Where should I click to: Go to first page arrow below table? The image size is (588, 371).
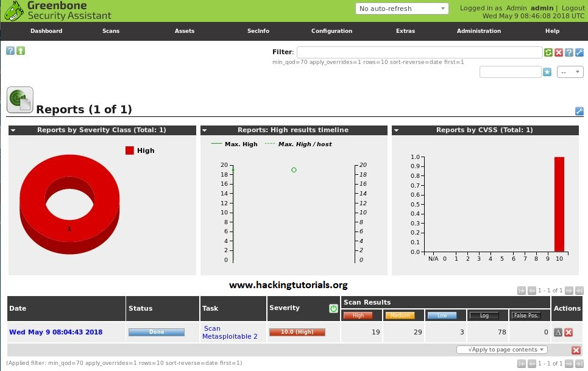tap(521, 364)
